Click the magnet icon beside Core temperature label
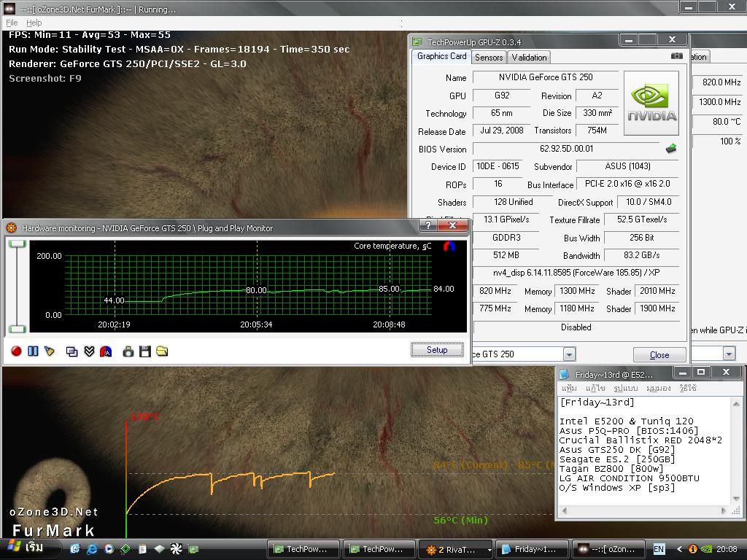This screenshot has width=747, height=560. (x=449, y=246)
